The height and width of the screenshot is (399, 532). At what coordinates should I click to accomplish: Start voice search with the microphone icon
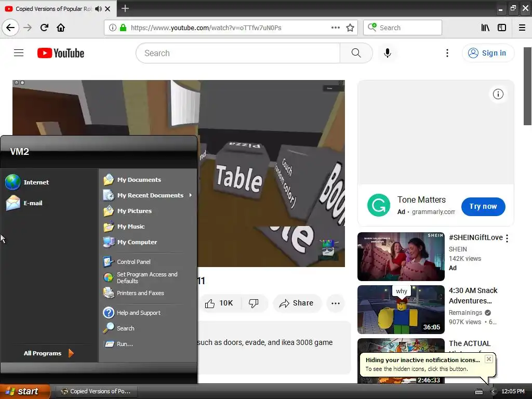pos(388,53)
